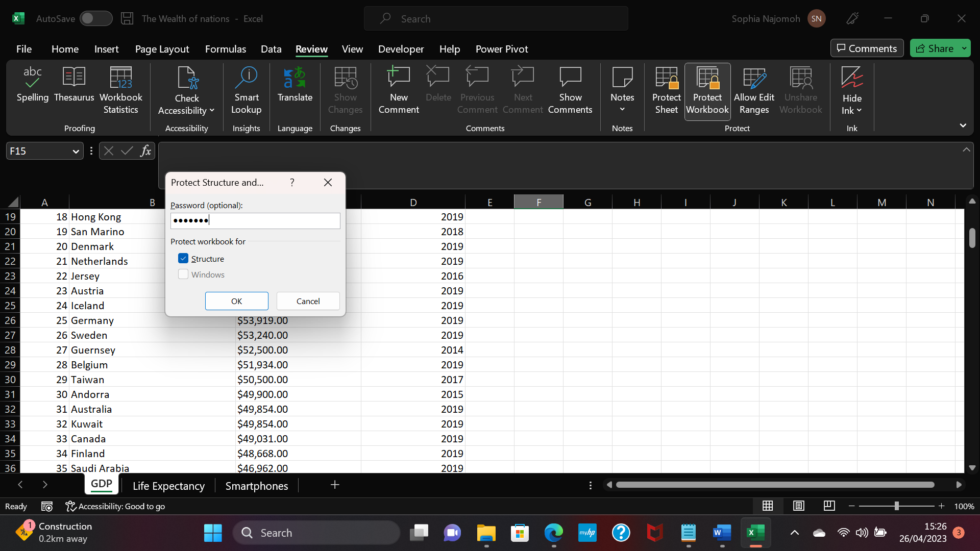Uncheck the Structure checkbox
The image size is (980, 551).
(183, 258)
